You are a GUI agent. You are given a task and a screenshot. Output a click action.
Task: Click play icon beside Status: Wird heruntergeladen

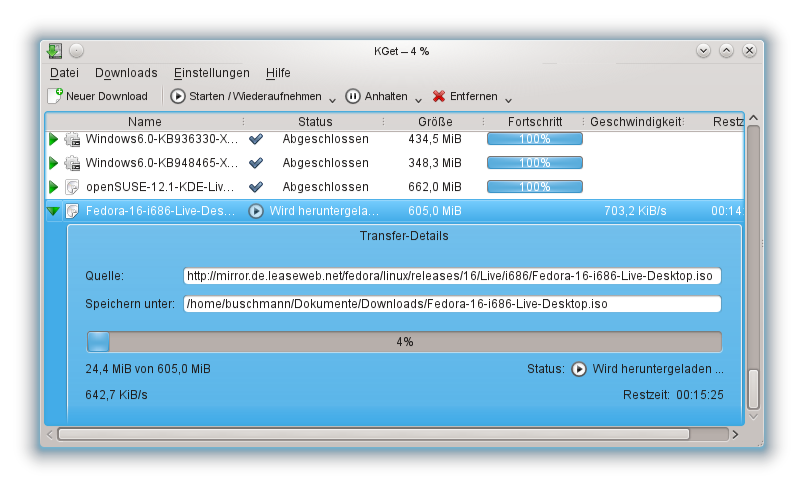tap(579, 369)
